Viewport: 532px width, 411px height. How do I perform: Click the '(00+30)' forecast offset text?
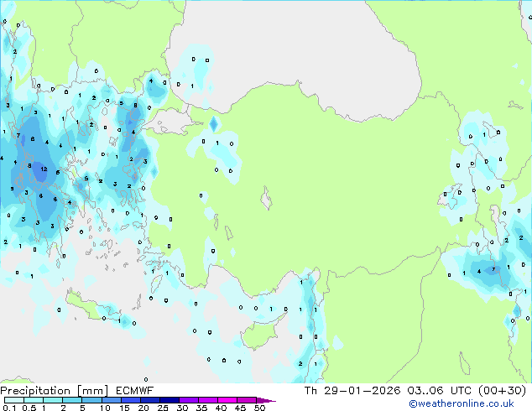tap(502, 391)
